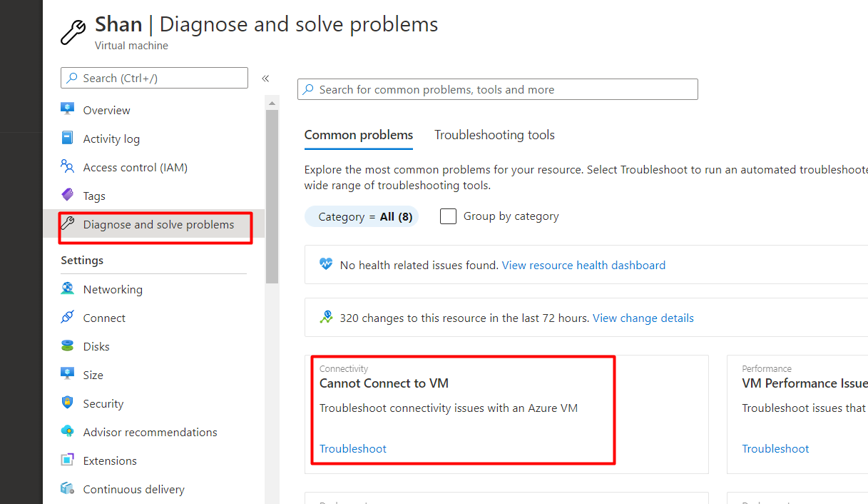Image resolution: width=868 pixels, height=504 pixels.
Task: Click the sidebar scrollbar up arrow
Action: click(x=272, y=104)
